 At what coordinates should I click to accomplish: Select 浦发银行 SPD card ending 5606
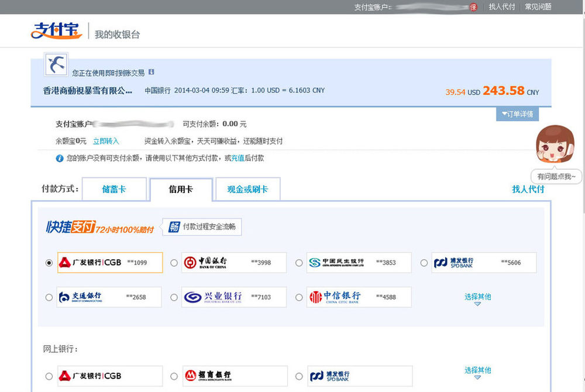click(x=424, y=263)
